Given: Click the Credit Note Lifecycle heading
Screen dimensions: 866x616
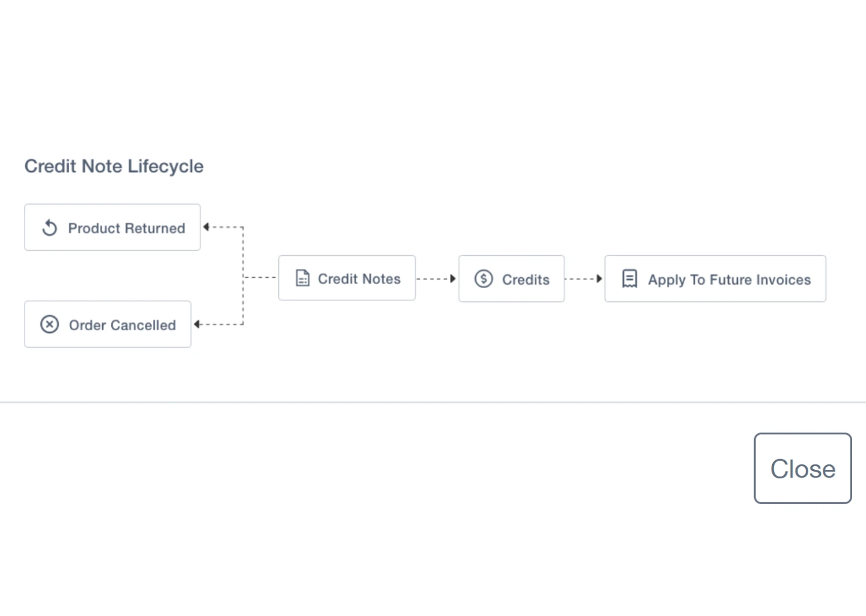Looking at the screenshot, I should point(114,166).
